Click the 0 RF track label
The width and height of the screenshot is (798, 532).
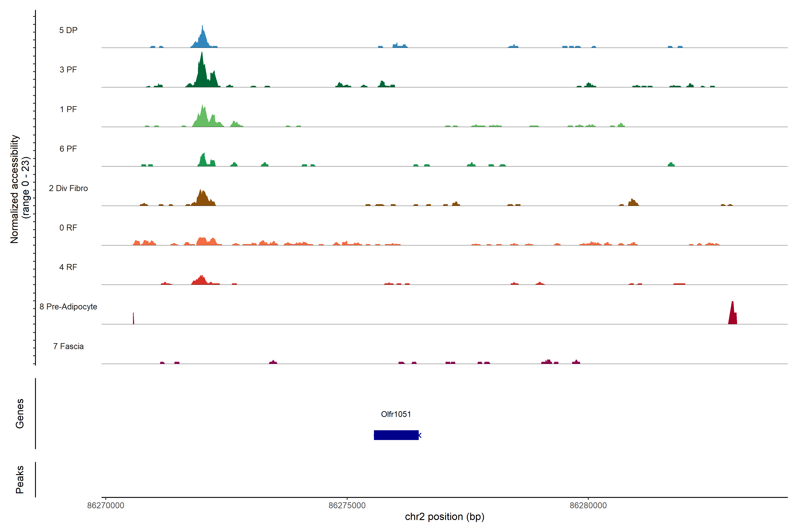68,228
